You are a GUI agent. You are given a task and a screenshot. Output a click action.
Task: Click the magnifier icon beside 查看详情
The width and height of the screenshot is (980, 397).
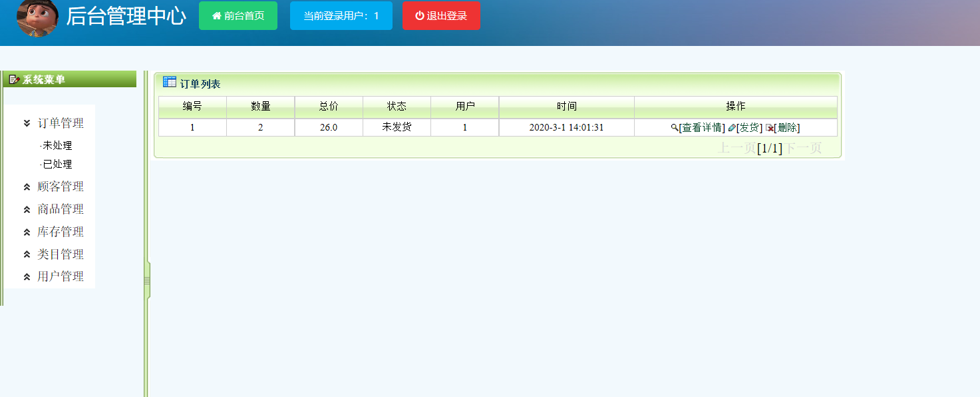coord(675,128)
